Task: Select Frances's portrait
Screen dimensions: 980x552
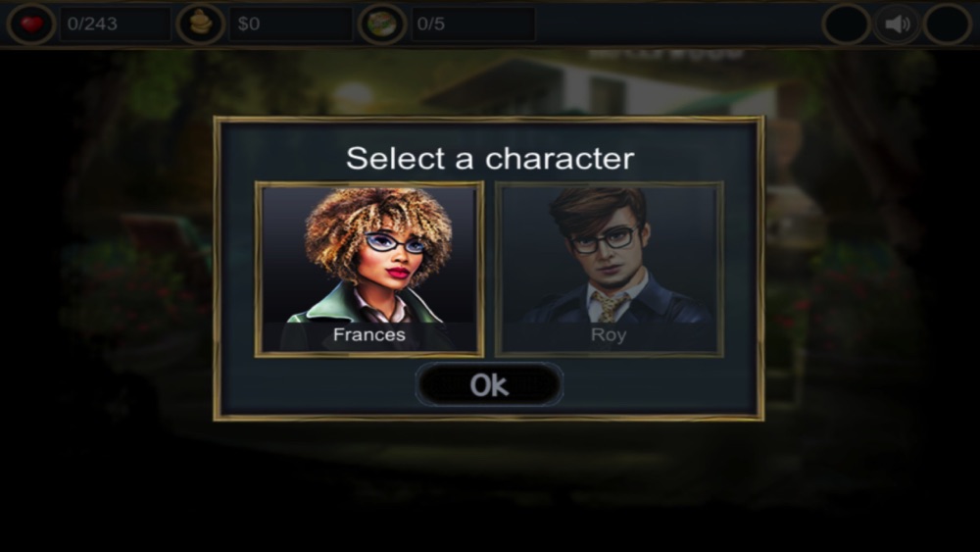Action: pos(369,270)
